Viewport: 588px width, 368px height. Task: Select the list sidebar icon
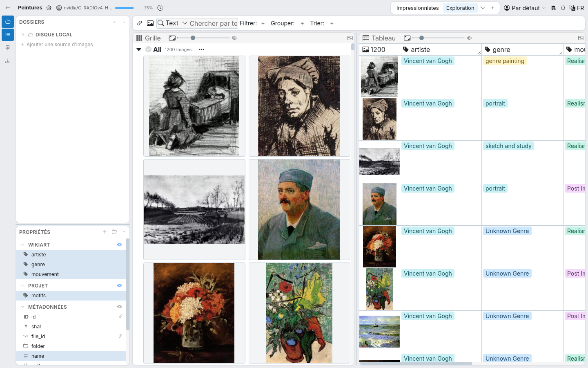pyautogui.click(x=8, y=35)
